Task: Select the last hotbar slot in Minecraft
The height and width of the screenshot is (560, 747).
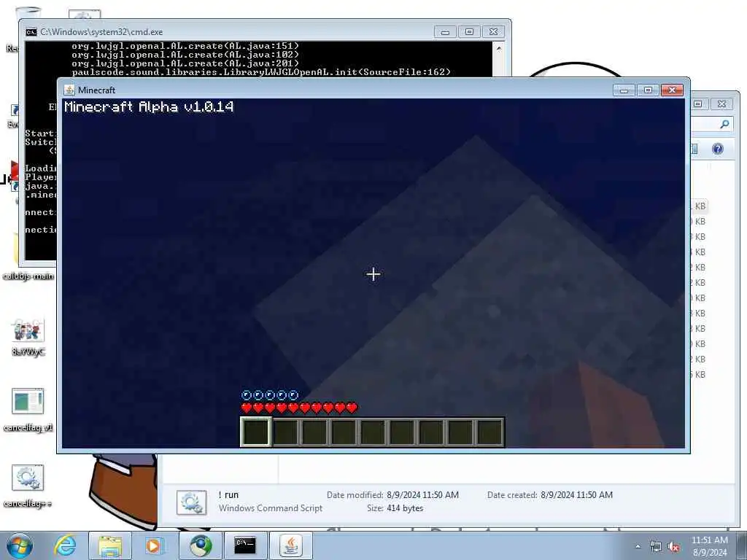Action: [489, 432]
